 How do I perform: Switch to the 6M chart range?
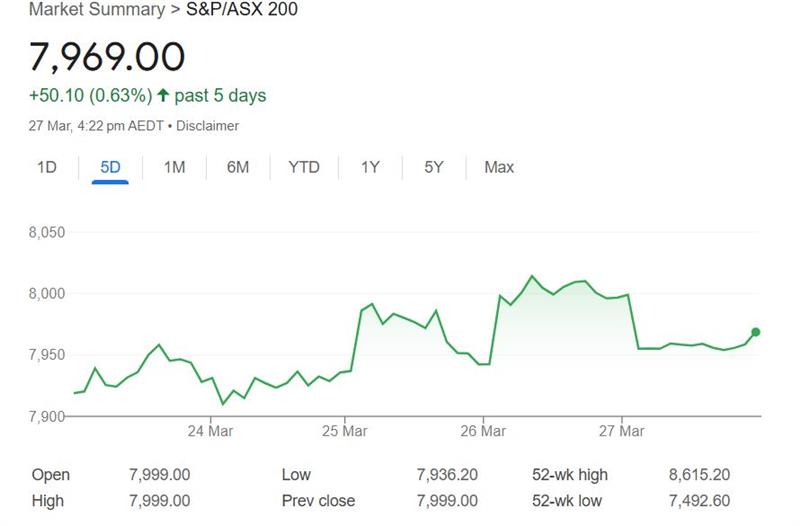(x=238, y=167)
